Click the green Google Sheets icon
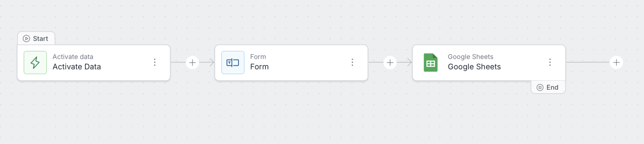The height and width of the screenshot is (144, 644). coord(431,63)
